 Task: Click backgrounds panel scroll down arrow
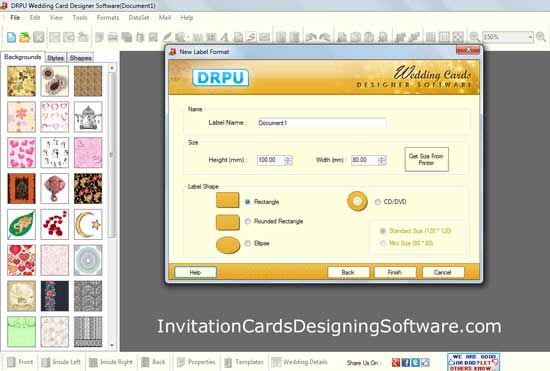112,345
